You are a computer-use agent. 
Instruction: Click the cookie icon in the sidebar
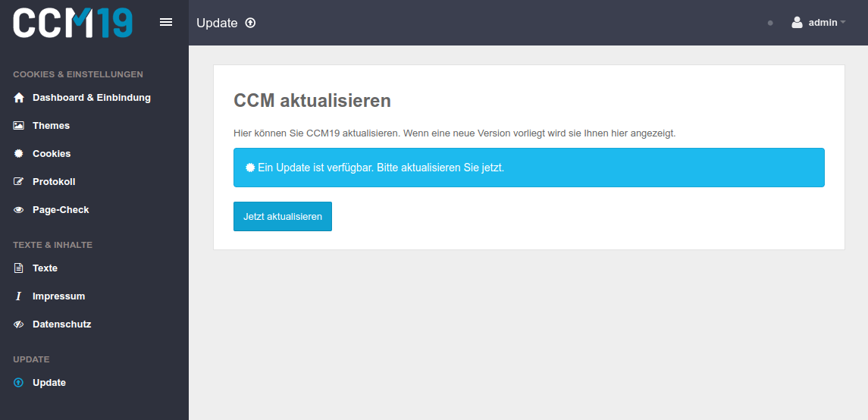(19, 154)
